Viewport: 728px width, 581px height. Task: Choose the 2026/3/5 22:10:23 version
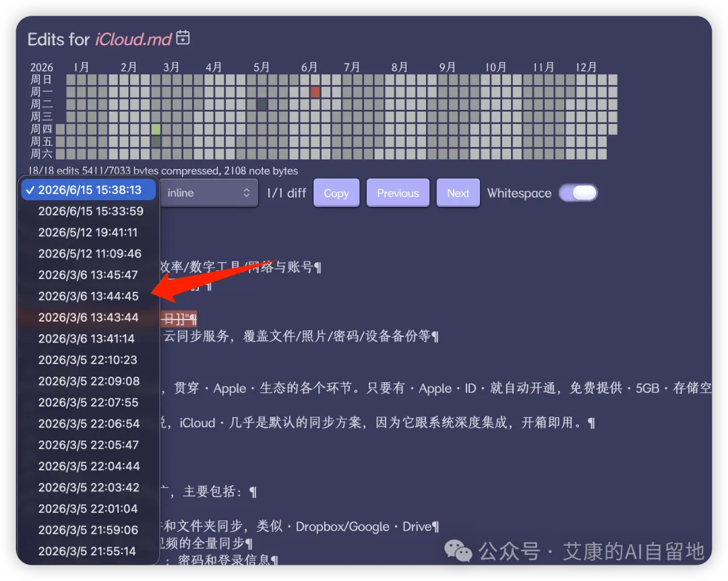tap(88, 360)
